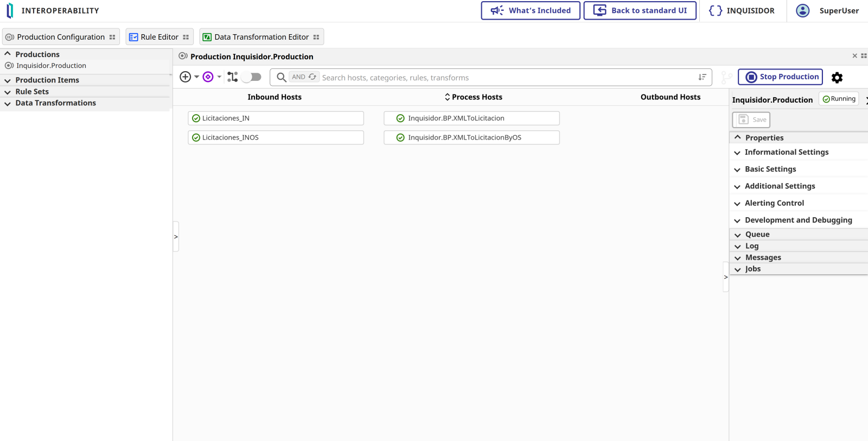Select the Licitaciones_INOS inbound host
The height and width of the screenshot is (441, 868).
pos(276,138)
